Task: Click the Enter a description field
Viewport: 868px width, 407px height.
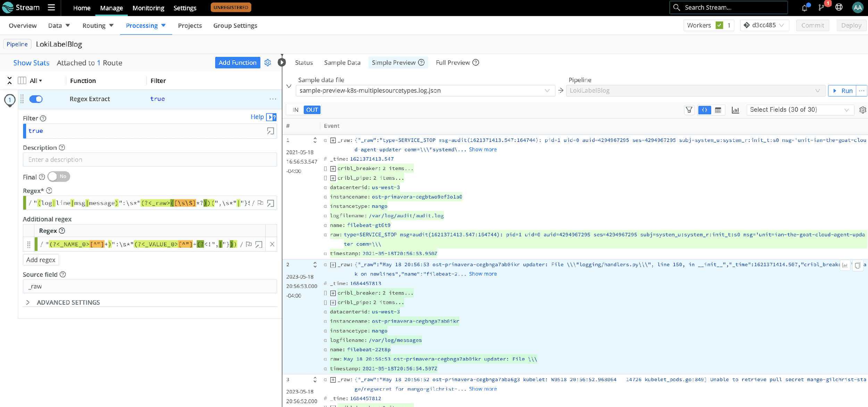Action: coord(150,159)
